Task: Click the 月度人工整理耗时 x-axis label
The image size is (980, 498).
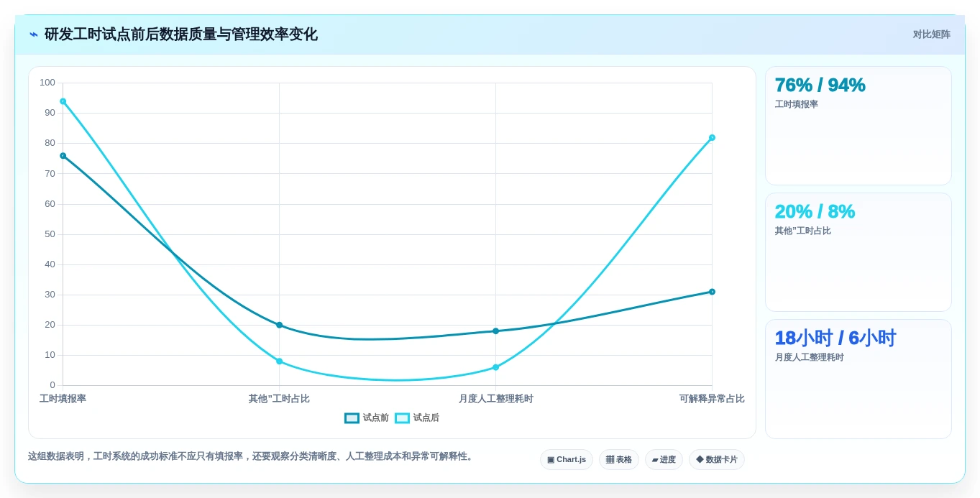Action: click(x=495, y=399)
